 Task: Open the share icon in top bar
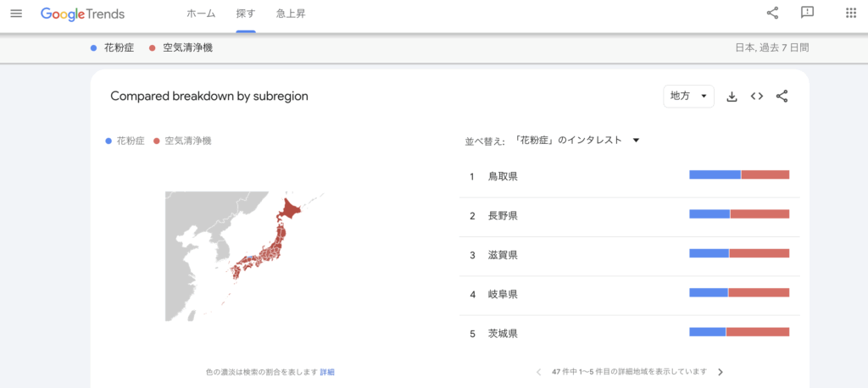coord(773,14)
